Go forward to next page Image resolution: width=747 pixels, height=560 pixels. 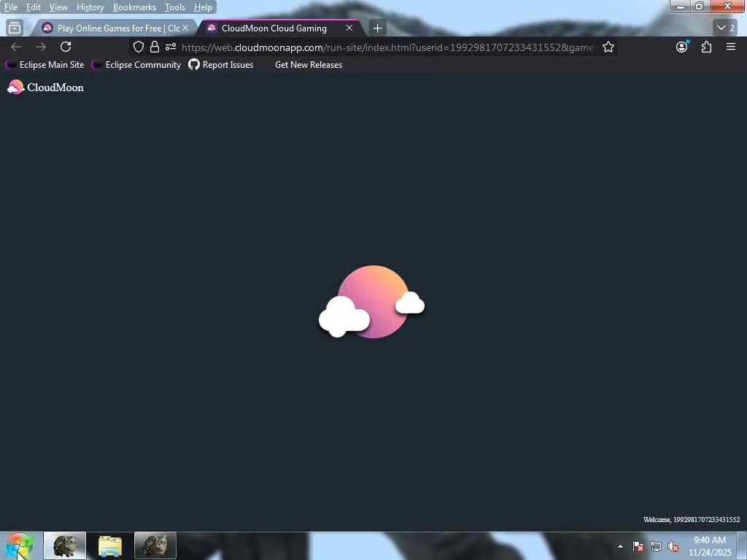click(x=41, y=47)
